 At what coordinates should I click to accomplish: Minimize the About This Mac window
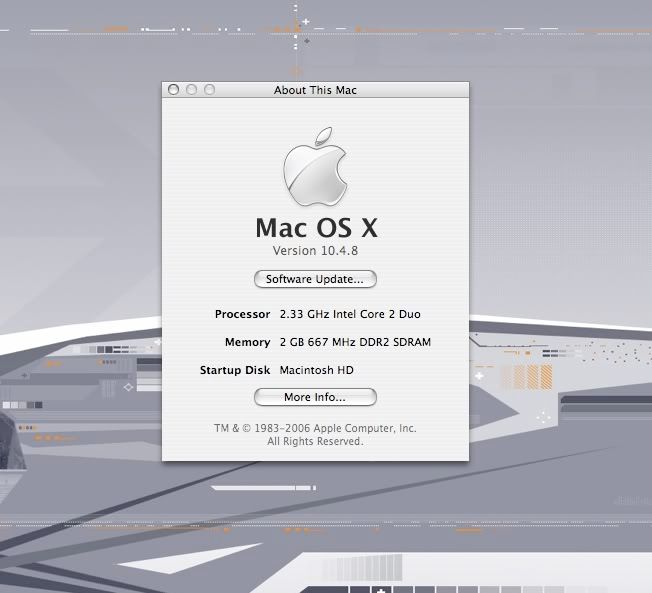pos(192,90)
